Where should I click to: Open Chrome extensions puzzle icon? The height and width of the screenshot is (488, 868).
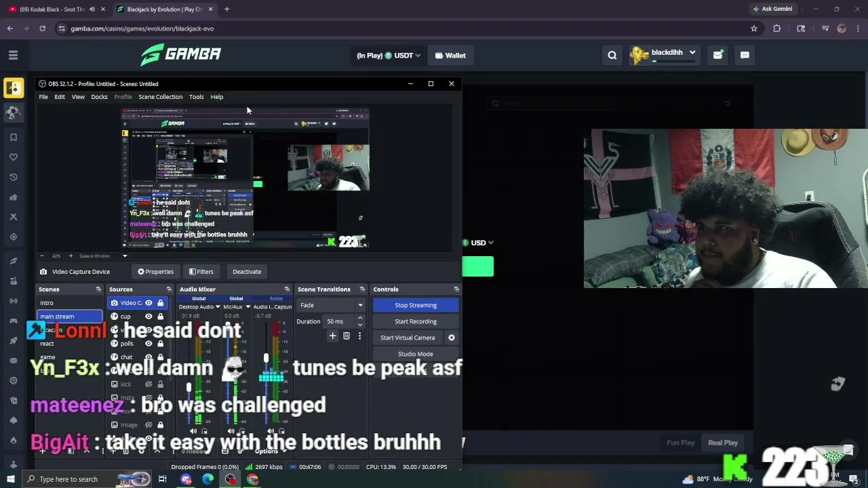777,28
